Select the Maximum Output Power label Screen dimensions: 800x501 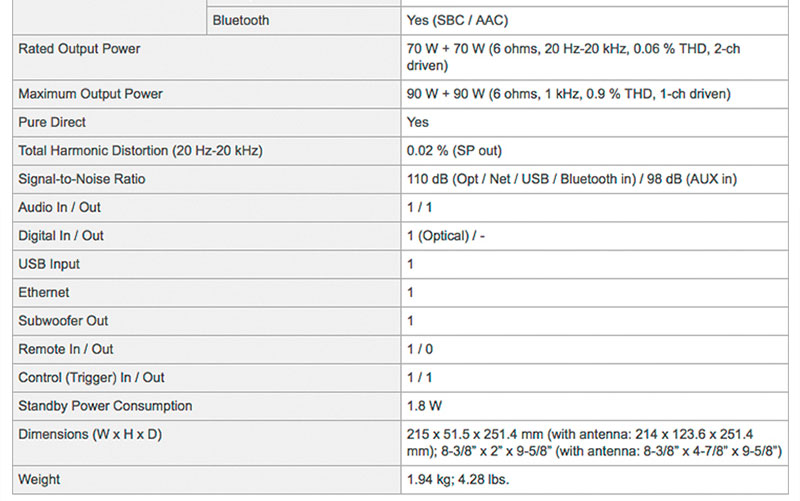(x=90, y=94)
